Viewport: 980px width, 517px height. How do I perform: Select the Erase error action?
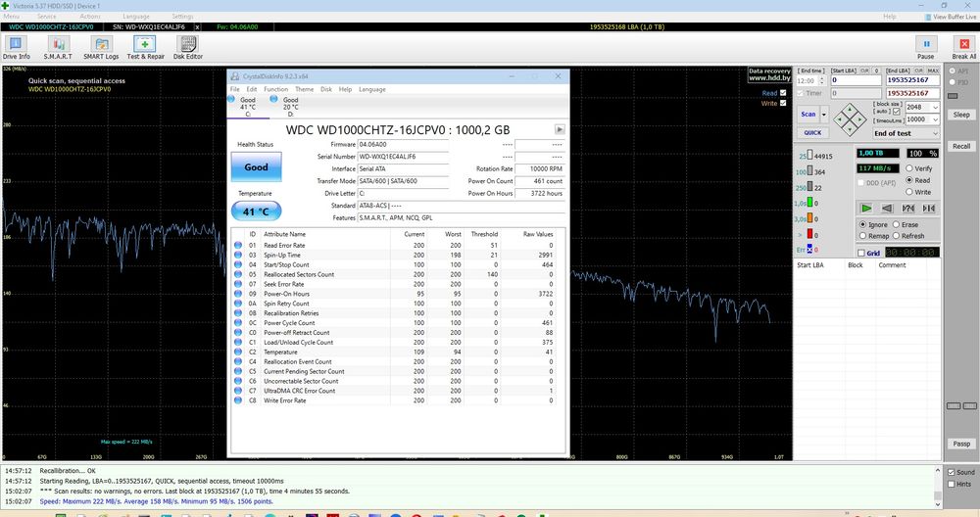pos(896,224)
